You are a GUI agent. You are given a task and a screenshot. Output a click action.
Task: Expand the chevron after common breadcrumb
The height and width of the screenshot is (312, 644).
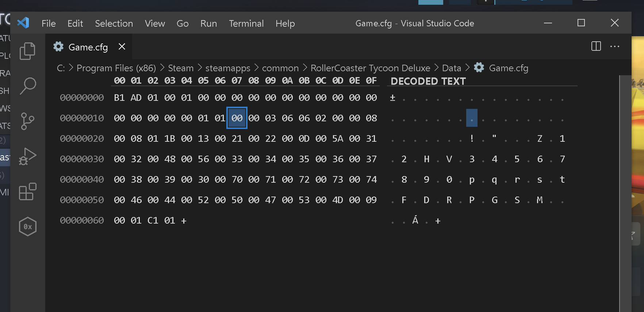tap(304, 68)
